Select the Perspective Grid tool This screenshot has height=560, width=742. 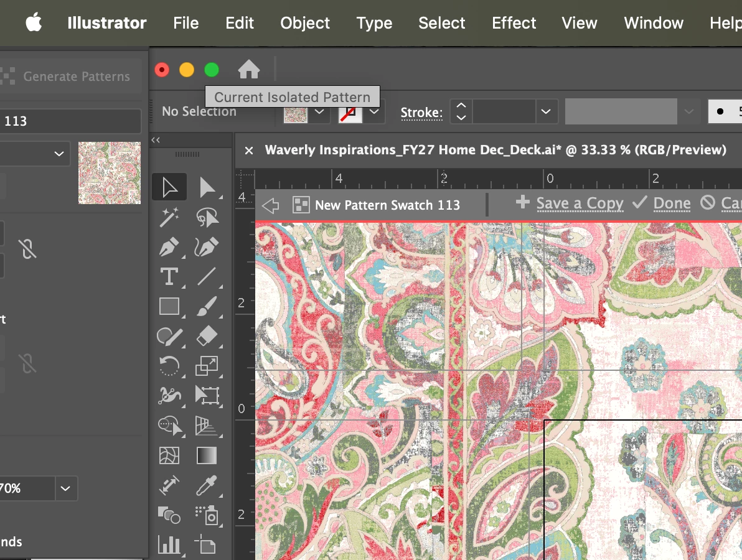[x=207, y=426]
